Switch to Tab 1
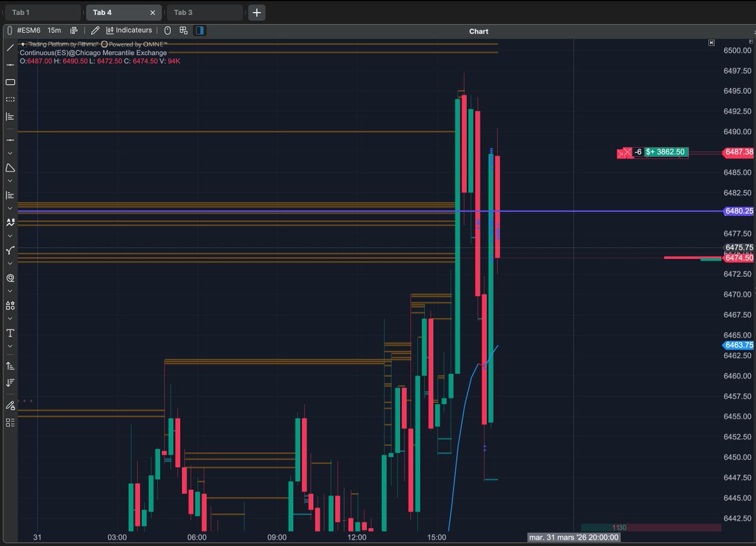The image size is (756, 546). 42,13
